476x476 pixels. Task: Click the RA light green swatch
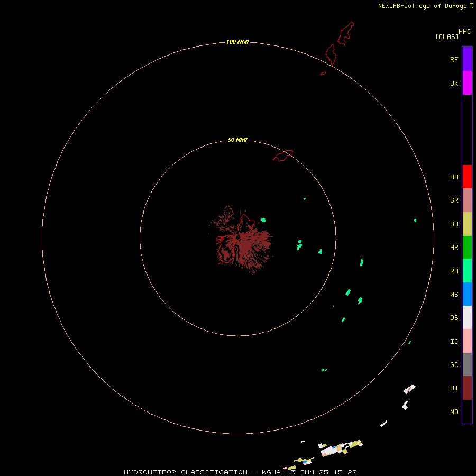click(x=467, y=271)
